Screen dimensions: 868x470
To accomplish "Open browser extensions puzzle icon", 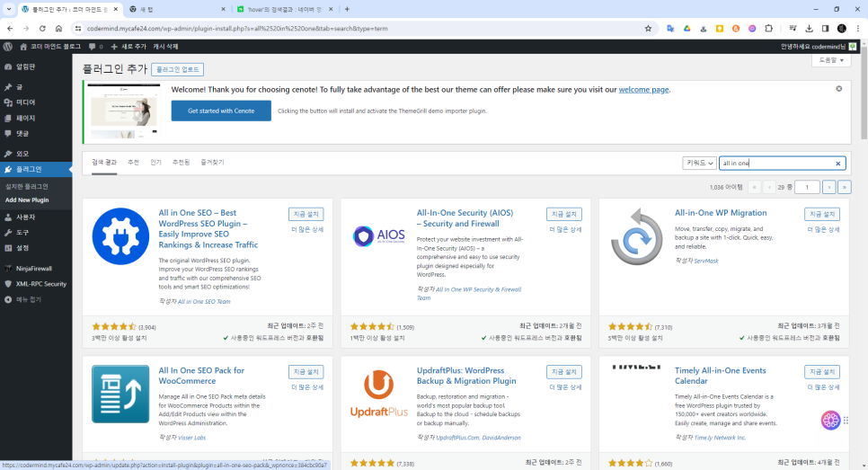I will click(x=769, y=28).
